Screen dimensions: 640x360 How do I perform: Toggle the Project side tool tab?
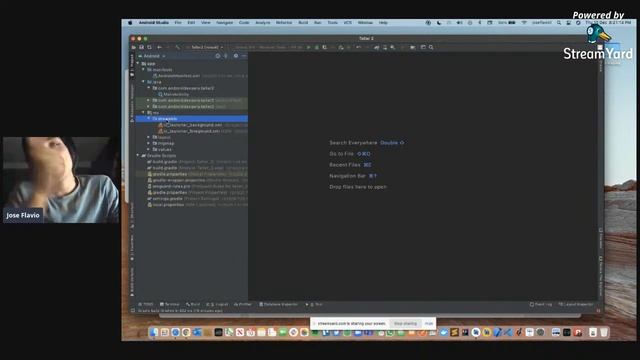[132, 65]
